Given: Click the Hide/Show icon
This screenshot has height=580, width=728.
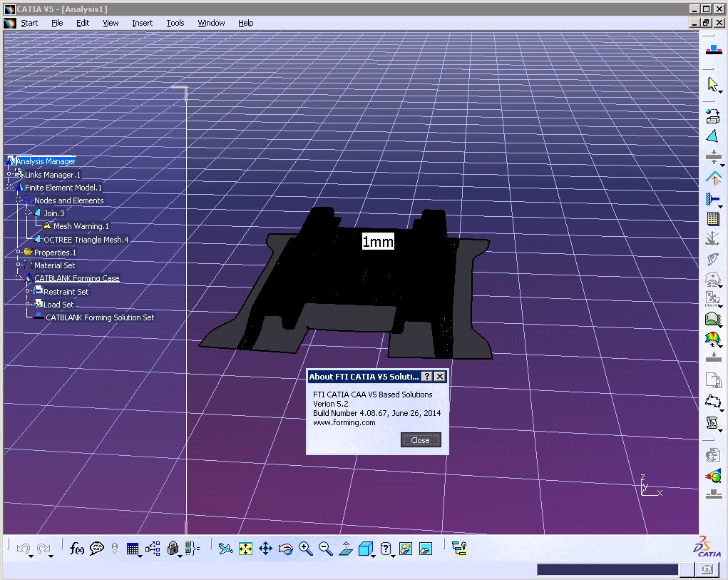Looking at the screenshot, I should pos(406,549).
